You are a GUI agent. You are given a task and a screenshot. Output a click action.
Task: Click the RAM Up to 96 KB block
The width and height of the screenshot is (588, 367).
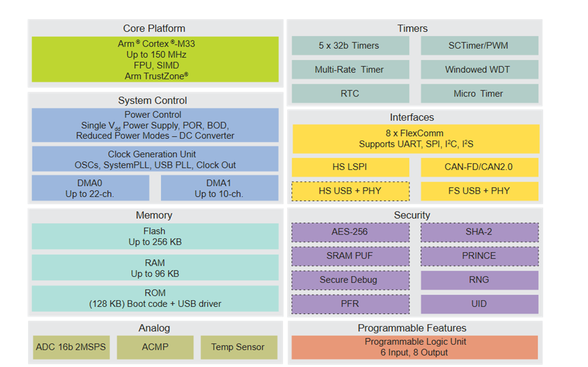[x=155, y=267]
